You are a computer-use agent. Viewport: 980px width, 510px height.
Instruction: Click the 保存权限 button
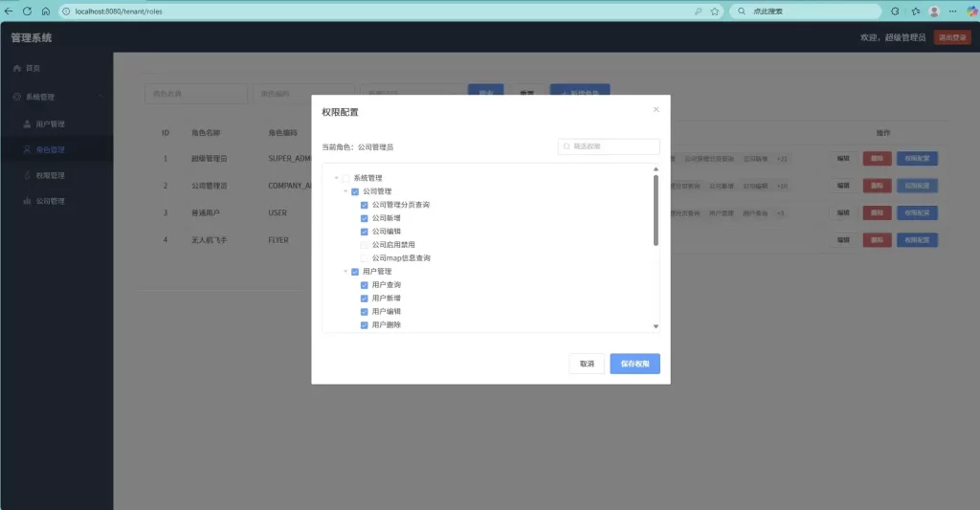[x=635, y=364]
